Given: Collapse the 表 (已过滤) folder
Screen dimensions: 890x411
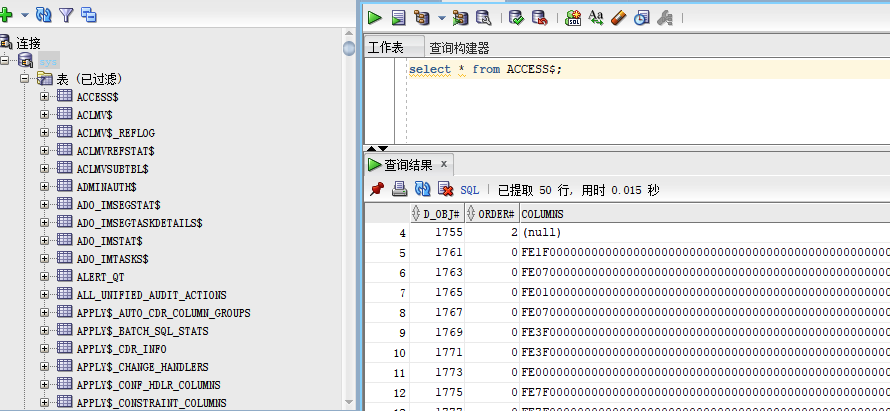Looking at the screenshot, I should [x=24, y=79].
